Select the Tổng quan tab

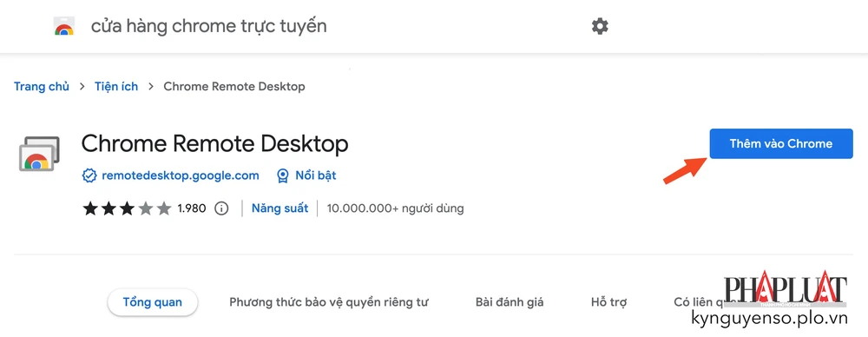pos(152,302)
